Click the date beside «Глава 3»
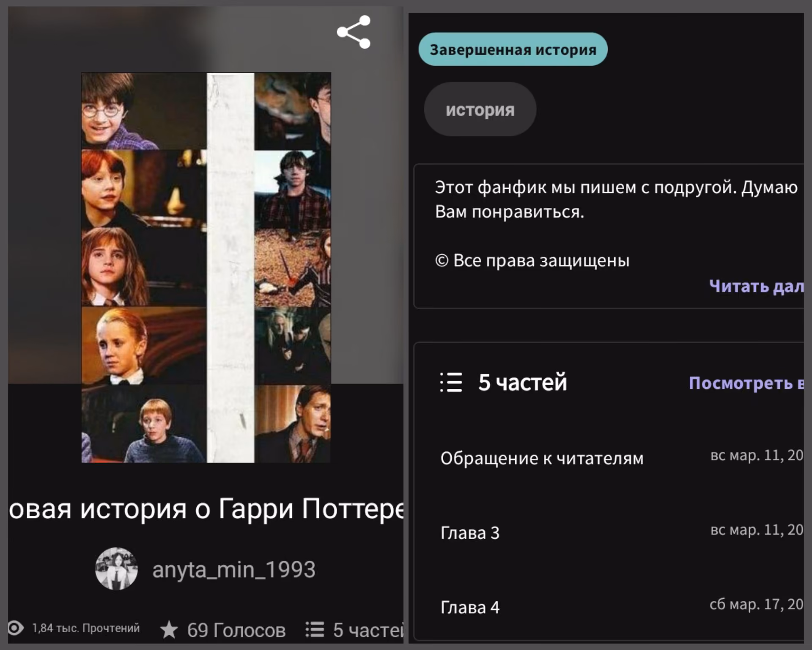Screen dimensions: 812x650 757,530
